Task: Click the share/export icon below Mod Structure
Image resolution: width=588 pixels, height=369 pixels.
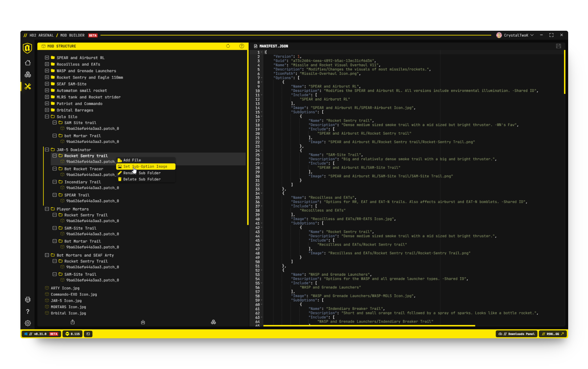Action: (x=72, y=322)
